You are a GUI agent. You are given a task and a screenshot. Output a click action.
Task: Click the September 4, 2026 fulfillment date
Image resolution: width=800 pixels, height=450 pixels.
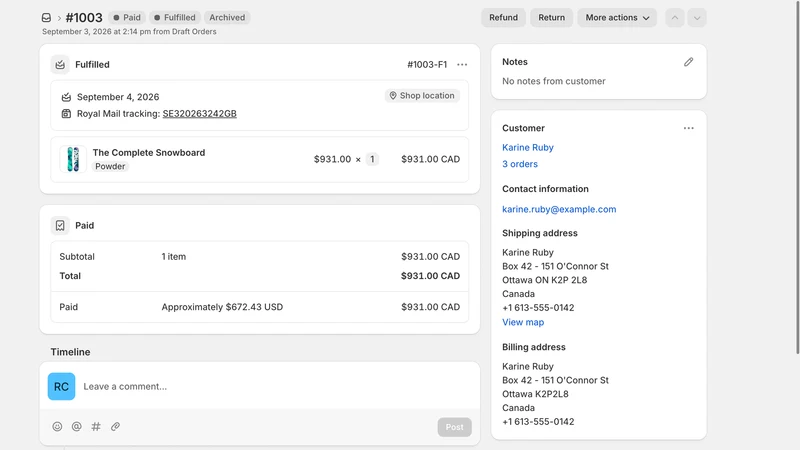(118, 97)
